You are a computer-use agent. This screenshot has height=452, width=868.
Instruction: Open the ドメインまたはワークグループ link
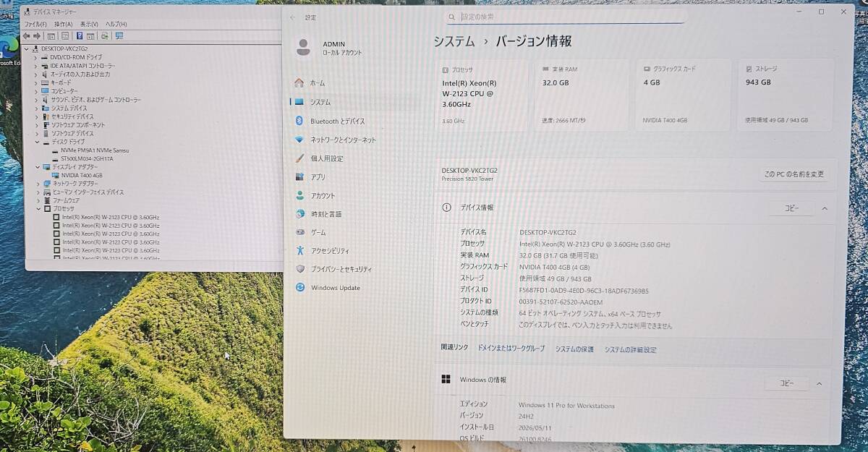coord(511,349)
